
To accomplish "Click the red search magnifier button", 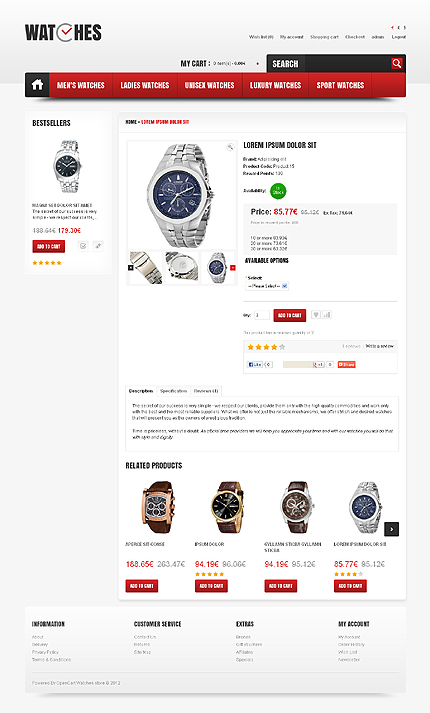I will tap(397, 63).
